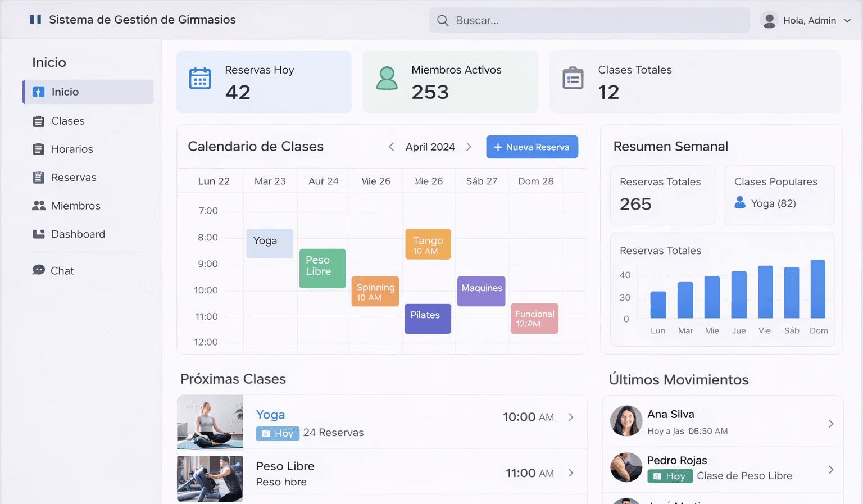Click the Reservas sidebar icon
This screenshot has height=504, width=863.
click(38, 178)
